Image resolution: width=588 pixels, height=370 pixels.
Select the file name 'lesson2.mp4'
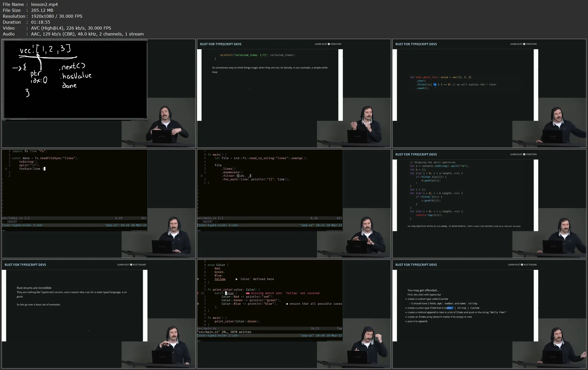pos(44,4)
